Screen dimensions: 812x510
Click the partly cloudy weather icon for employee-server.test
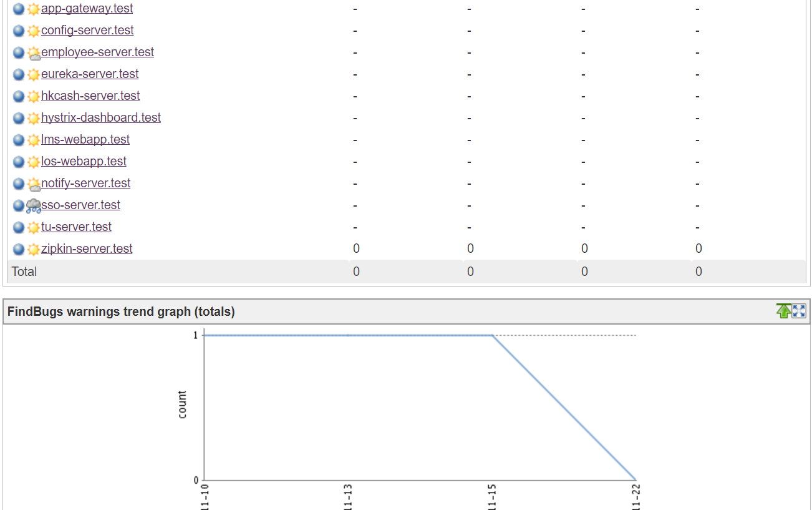pyautogui.click(x=34, y=53)
